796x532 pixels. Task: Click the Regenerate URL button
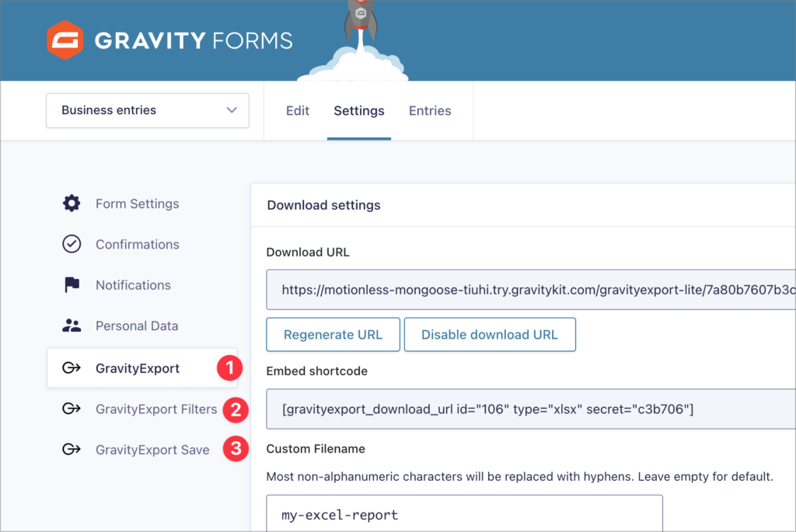tap(333, 334)
